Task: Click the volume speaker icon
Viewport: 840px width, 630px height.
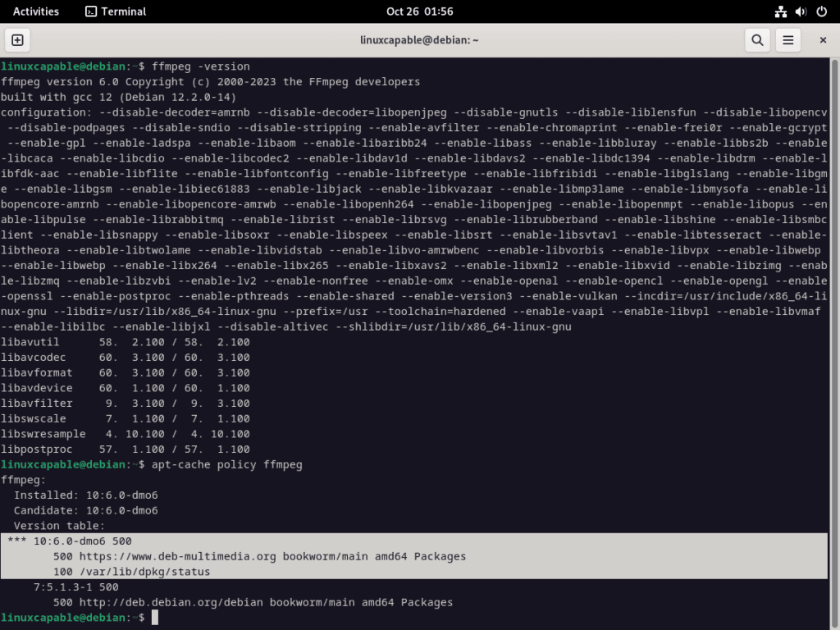Action: tap(800, 11)
